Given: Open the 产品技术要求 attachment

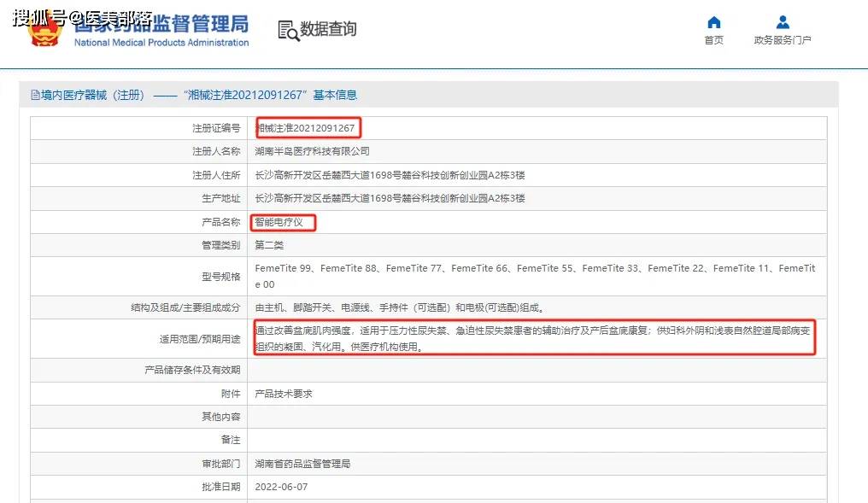Looking at the screenshot, I should [x=284, y=394].
